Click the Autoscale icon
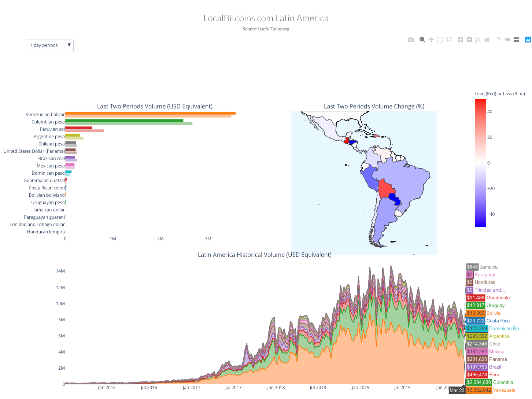 pyautogui.click(x=478, y=40)
